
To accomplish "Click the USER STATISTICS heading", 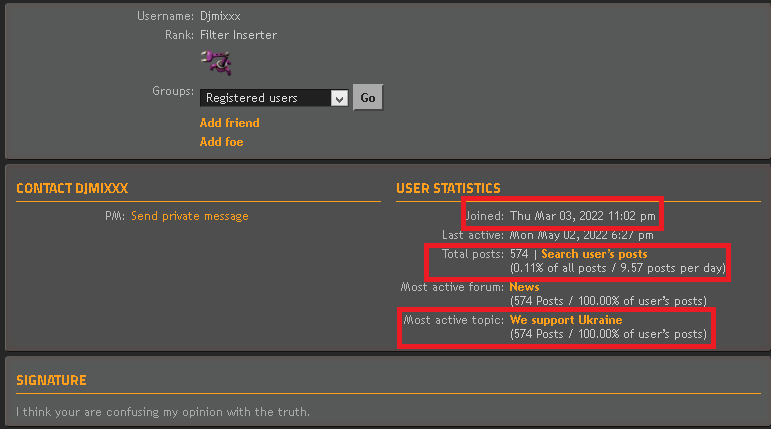I will pyautogui.click(x=448, y=188).
